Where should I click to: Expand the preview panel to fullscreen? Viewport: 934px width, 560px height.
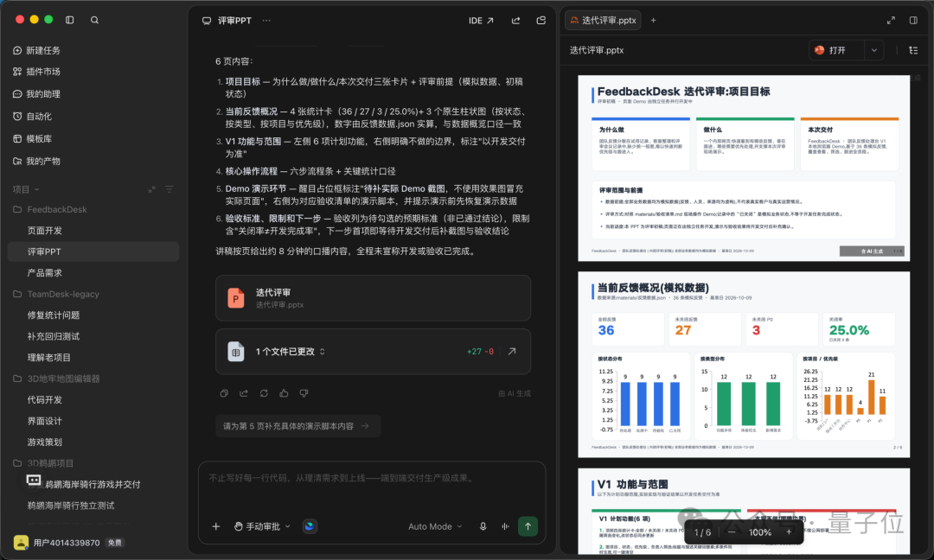pos(891,20)
